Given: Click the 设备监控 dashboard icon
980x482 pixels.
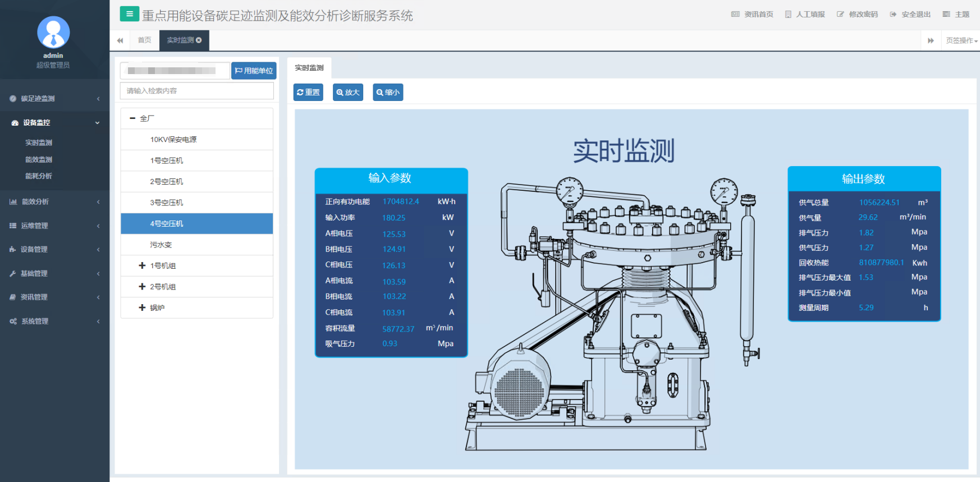Looking at the screenshot, I should click(15, 123).
